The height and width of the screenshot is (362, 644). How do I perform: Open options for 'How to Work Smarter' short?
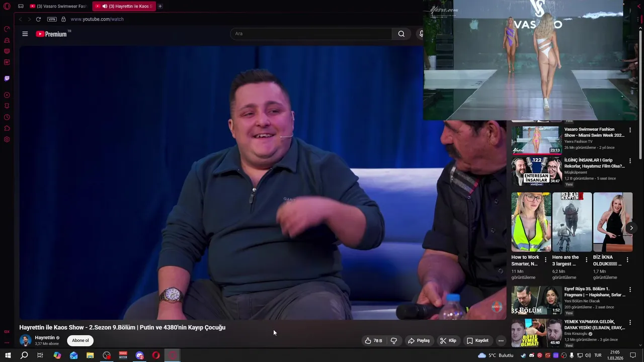coord(545,260)
